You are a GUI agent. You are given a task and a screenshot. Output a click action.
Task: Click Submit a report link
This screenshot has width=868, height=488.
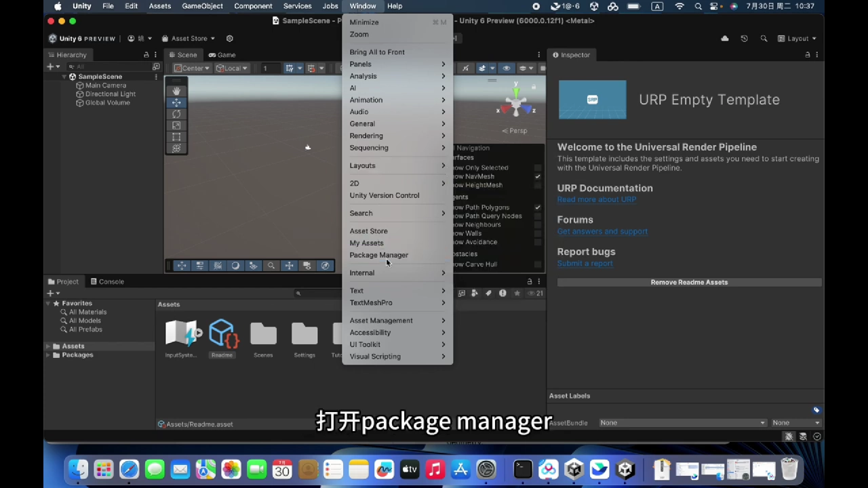(585, 263)
